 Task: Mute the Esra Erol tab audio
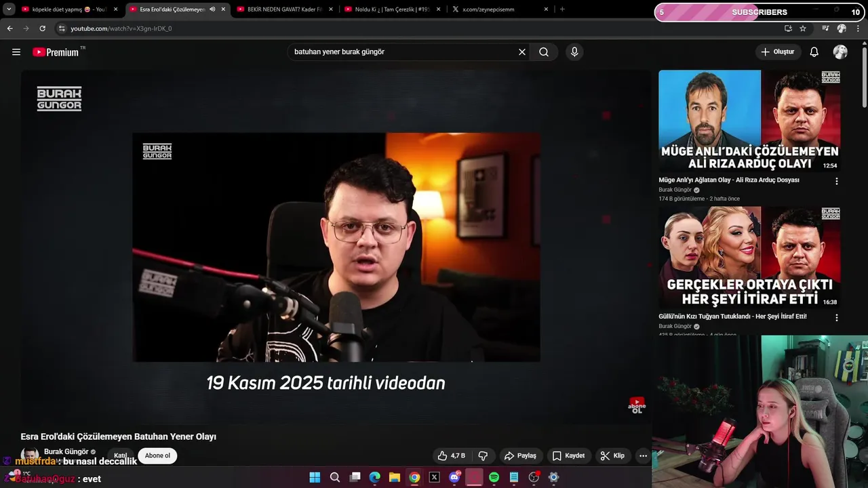(x=212, y=9)
